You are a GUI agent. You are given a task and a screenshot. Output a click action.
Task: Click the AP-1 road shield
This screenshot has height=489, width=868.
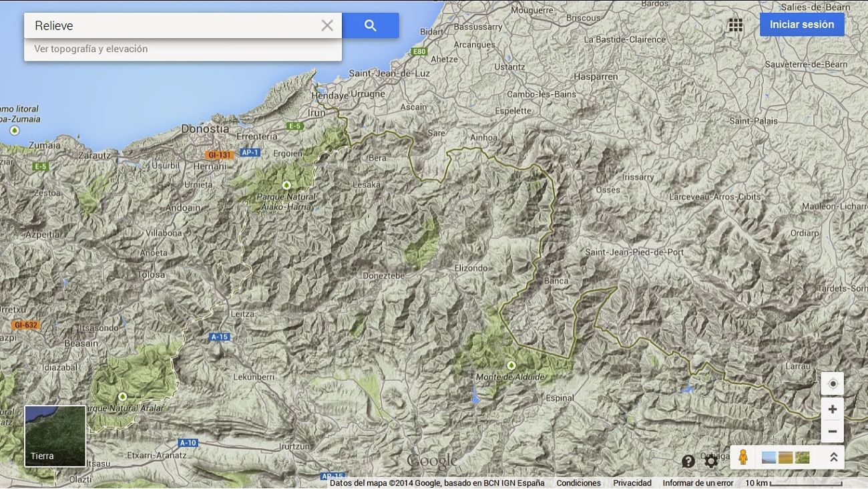pyautogui.click(x=250, y=152)
